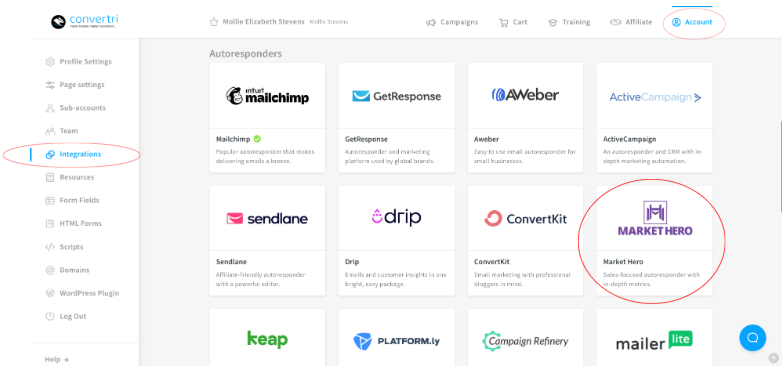
Task: Select Integrations in the sidebar
Action: [73, 154]
